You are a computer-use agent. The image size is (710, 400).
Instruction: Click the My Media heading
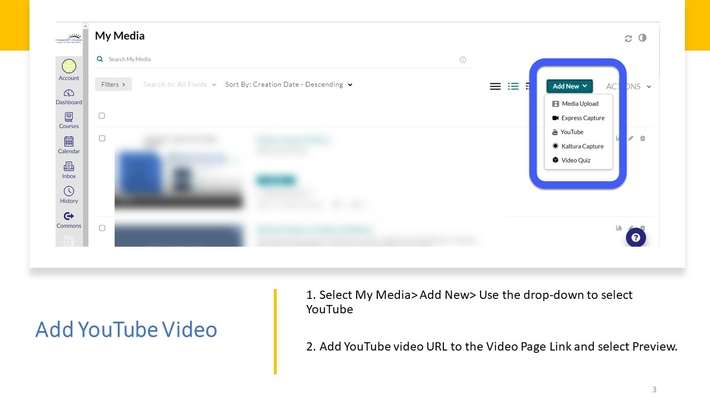tap(120, 36)
